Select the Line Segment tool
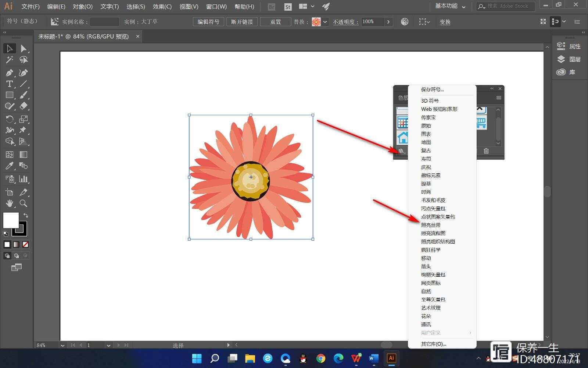Image resolution: width=588 pixels, height=368 pixels. (x=24, y=84)
